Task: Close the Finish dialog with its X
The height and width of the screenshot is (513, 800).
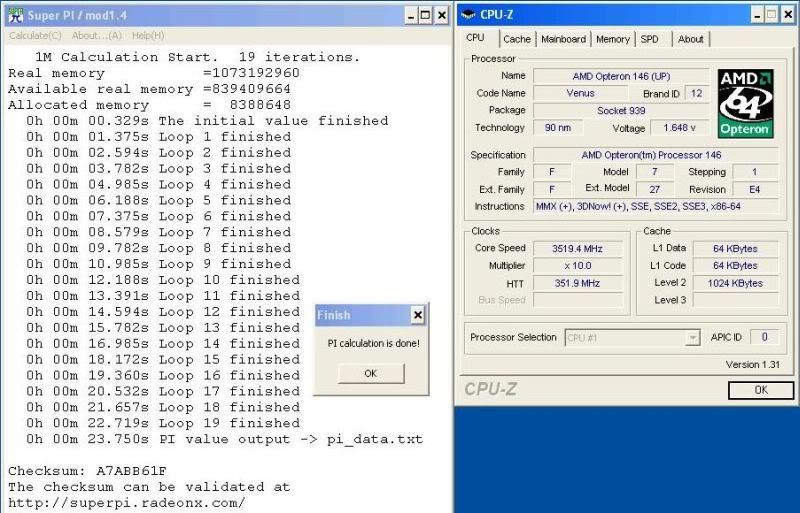Action: tap(417, 315)
